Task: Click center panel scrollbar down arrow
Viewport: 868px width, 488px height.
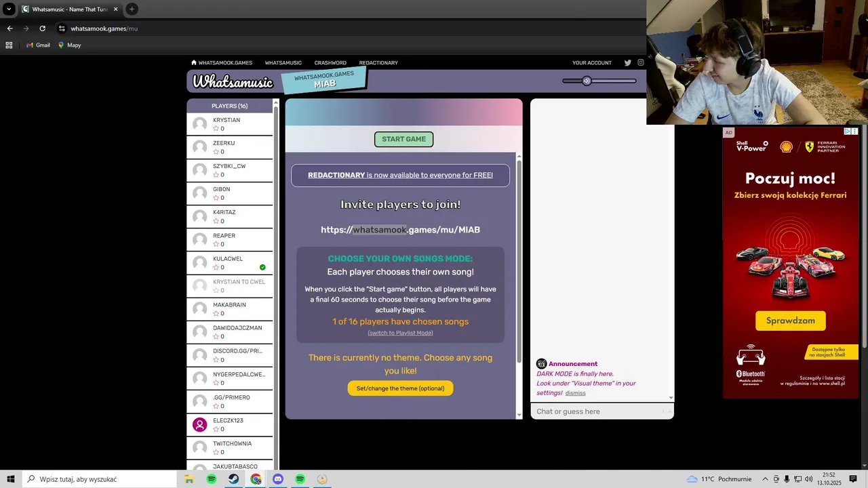Action: 519,415
